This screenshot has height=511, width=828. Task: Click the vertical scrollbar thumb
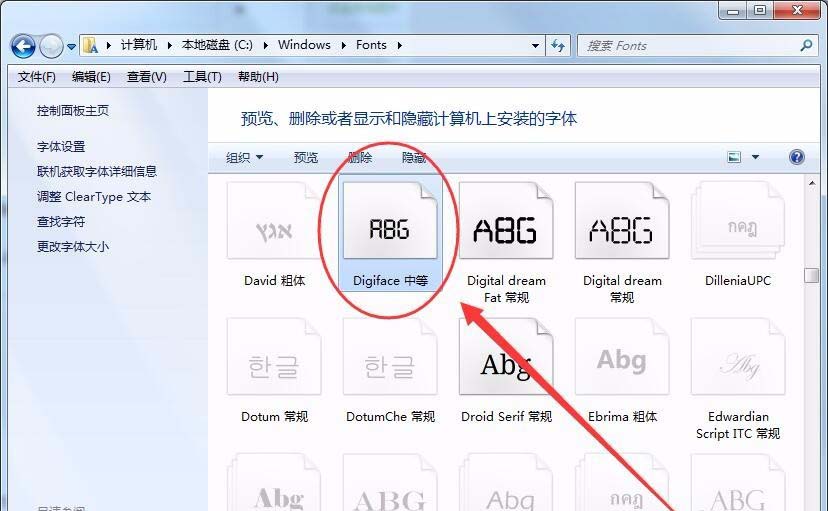[812, 275]
